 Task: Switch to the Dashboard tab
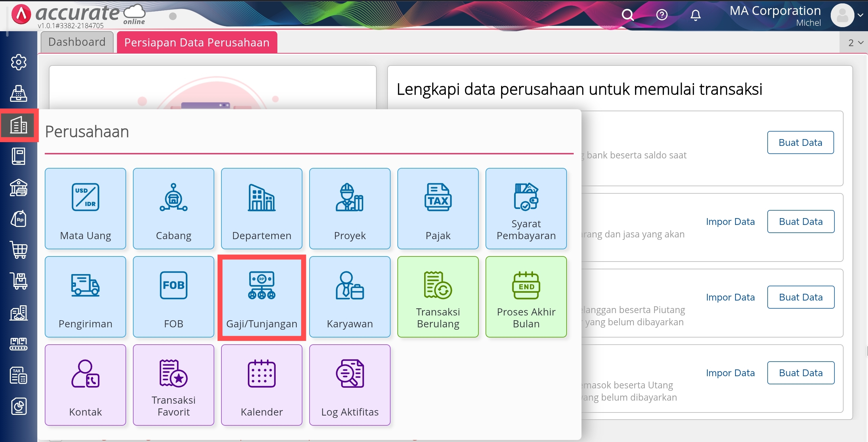77,42
